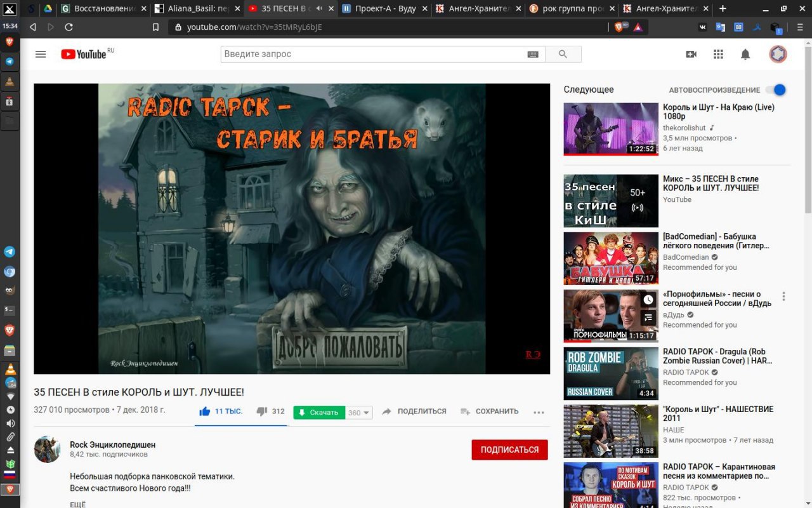The image size is (812, 508).
Task: Open вДудь channel name
Action: click(x=674, y=314)
